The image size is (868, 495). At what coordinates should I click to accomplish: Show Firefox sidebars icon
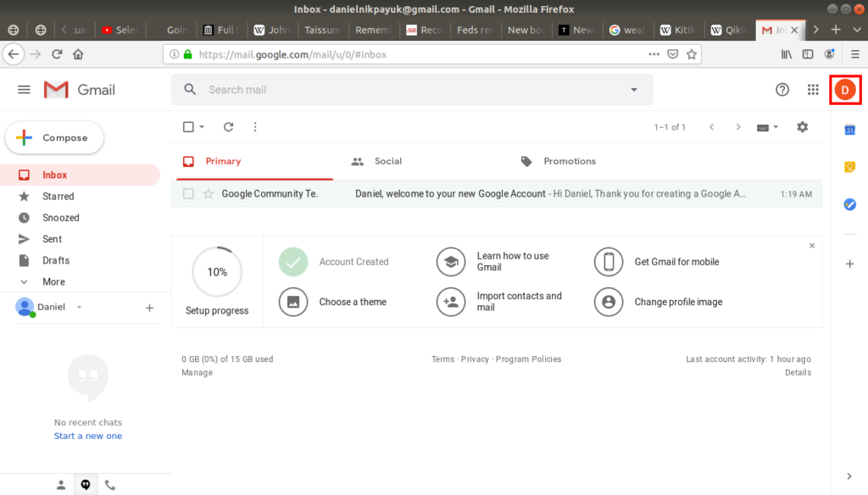(808, 54)
